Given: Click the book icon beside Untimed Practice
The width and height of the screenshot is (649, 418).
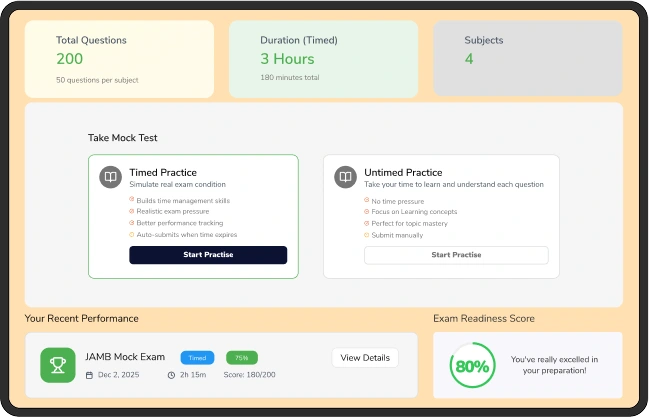Looking at the screenshot, I should tap(345, 178).
